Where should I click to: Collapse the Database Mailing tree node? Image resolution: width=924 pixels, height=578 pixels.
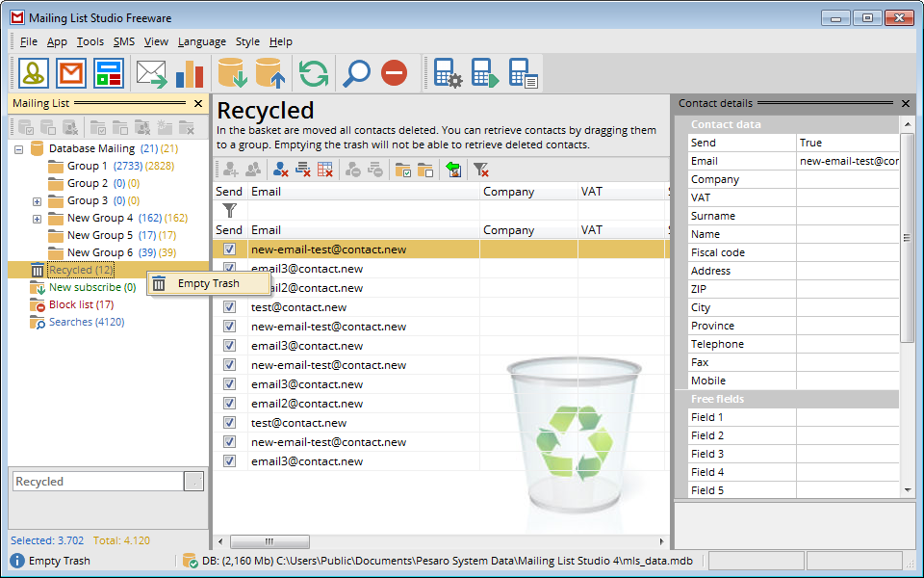coord(18,149)
